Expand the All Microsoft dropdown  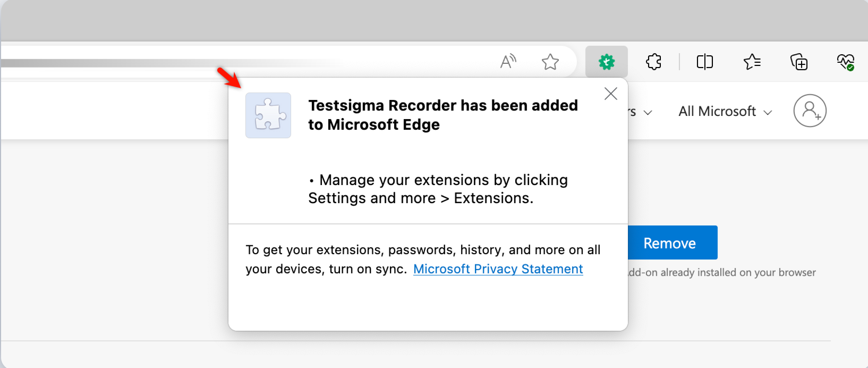tap(725, 111)
